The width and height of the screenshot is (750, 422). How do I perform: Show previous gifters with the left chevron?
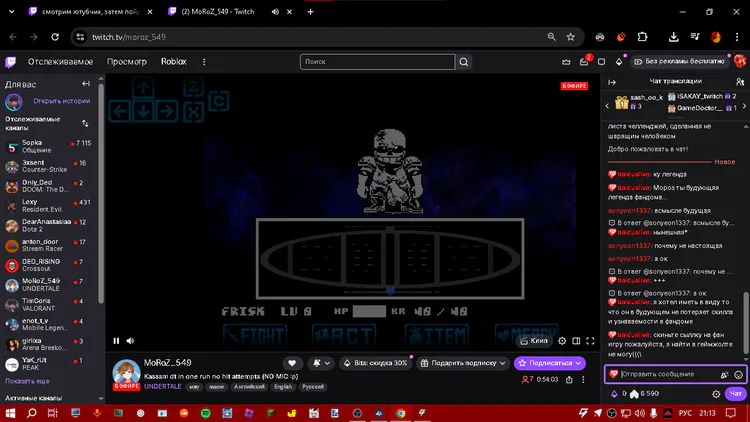pos(607,106)
